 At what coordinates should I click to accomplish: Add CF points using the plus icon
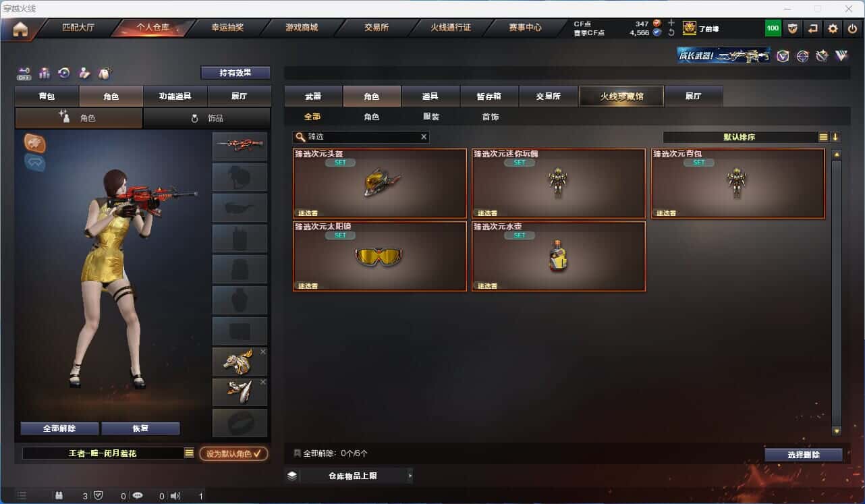tap(671, 23)
